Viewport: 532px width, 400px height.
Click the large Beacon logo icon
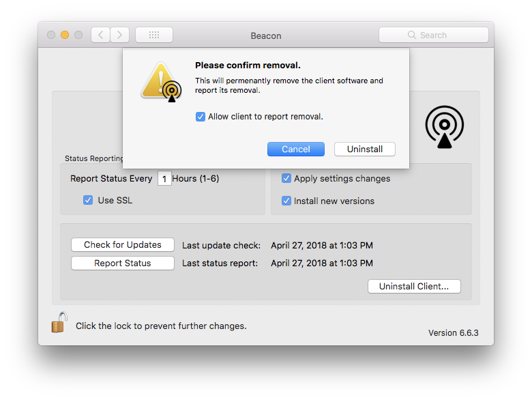[445, 127]
